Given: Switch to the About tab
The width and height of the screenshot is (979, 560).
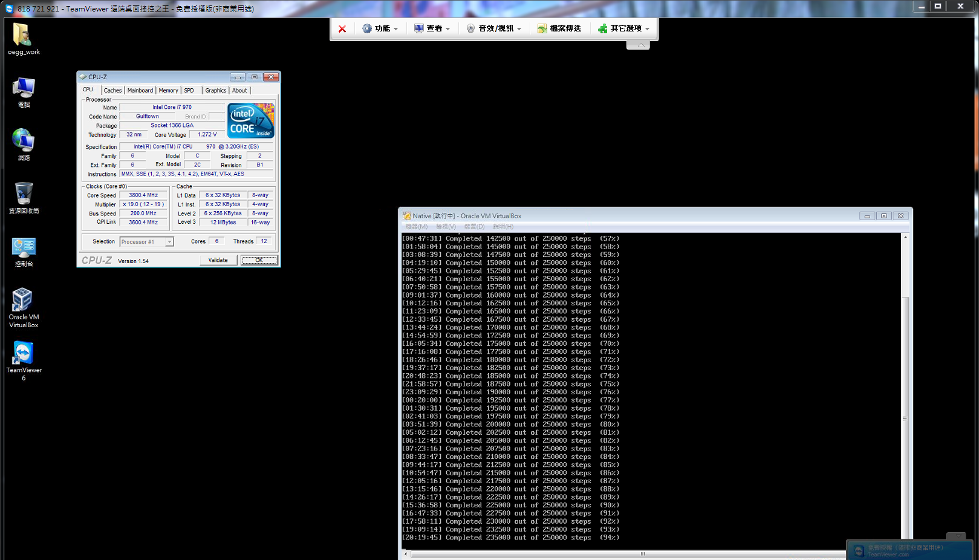Looking at the screenshot, I should point(240,91).
